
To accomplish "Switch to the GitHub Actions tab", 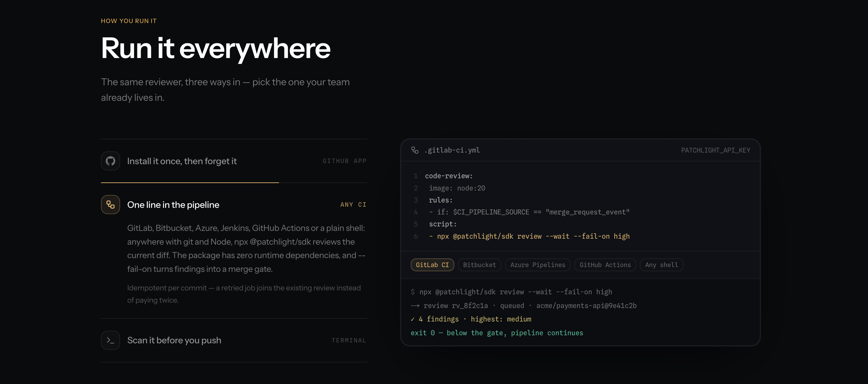I will click(x=605, y=265).
